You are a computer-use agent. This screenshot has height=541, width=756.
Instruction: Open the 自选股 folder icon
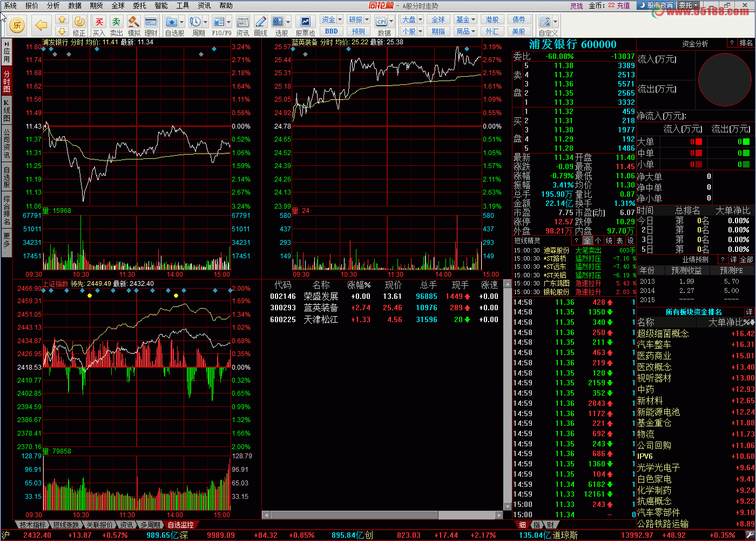click(x=172, y=22)
